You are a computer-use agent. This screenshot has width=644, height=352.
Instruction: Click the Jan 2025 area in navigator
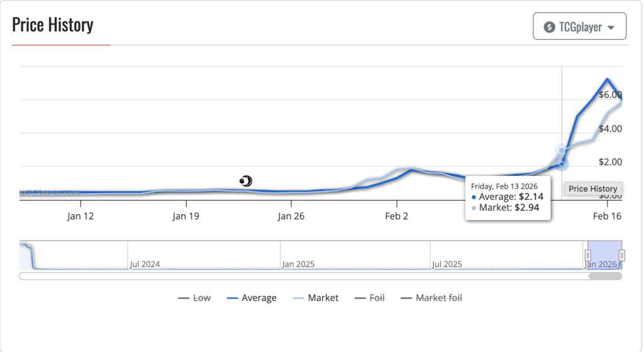297,264
